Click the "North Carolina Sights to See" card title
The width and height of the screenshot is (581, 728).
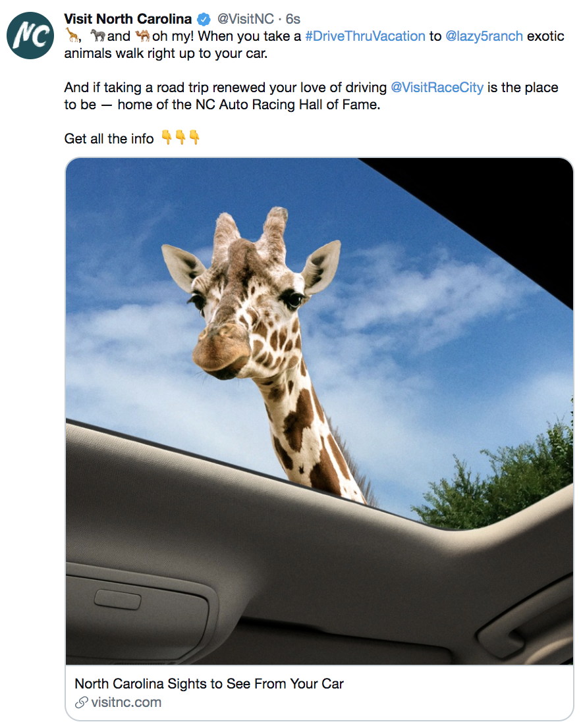pyautogui.click(x=209, y=684)
